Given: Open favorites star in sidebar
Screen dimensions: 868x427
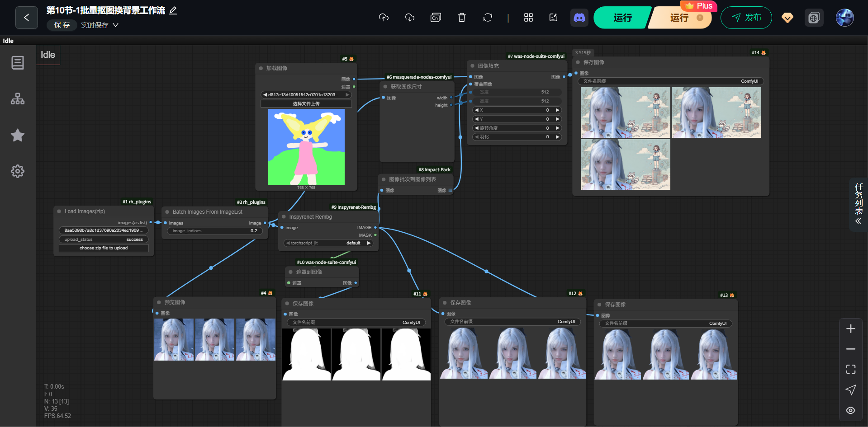Looking at the screenshot, I should pyautogui.click(x=18, y=135).
